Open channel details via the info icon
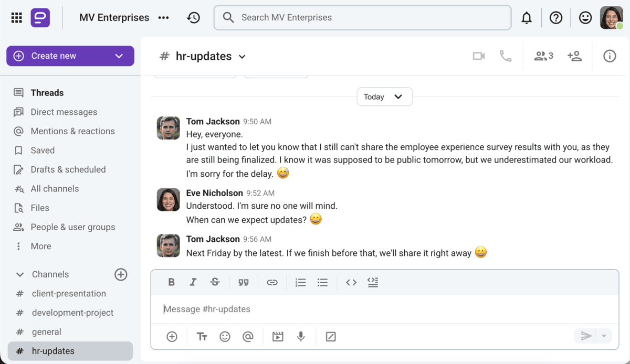 tap(609, 56)
